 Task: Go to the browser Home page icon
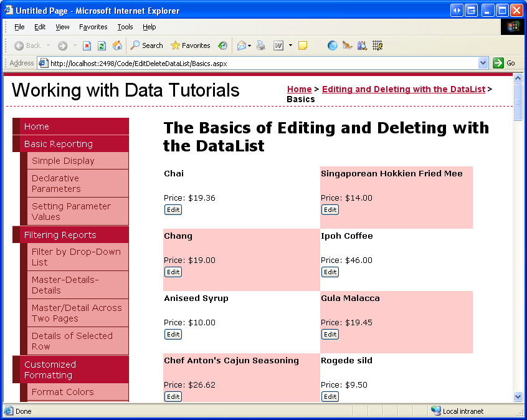click(117, 45)
